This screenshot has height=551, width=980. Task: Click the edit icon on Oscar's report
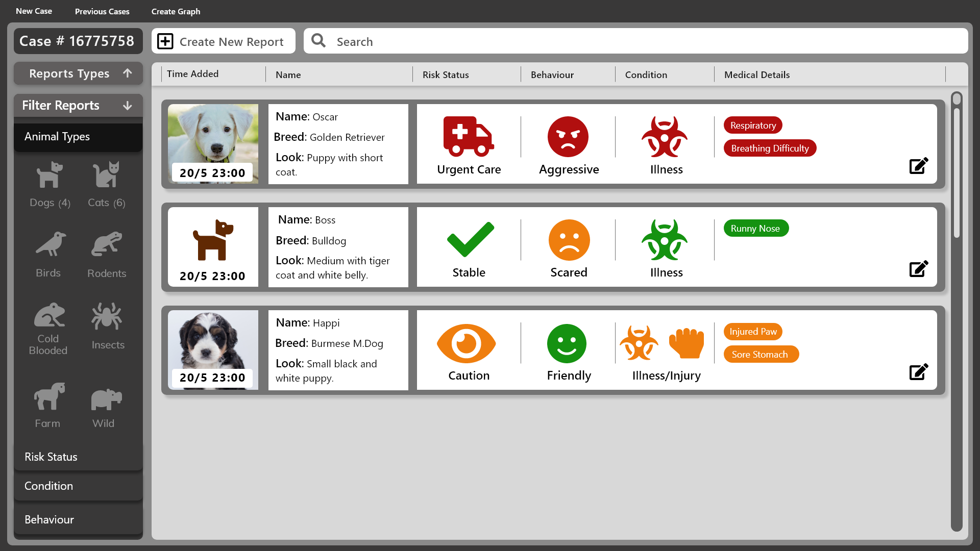pyautogui.click(x=918, y=166)
